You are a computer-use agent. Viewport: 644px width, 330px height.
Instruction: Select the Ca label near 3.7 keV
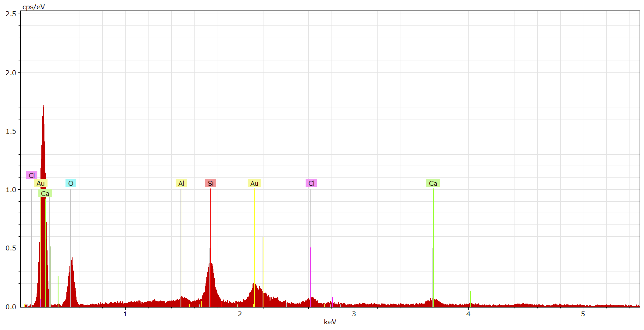(x=433, y=183)
